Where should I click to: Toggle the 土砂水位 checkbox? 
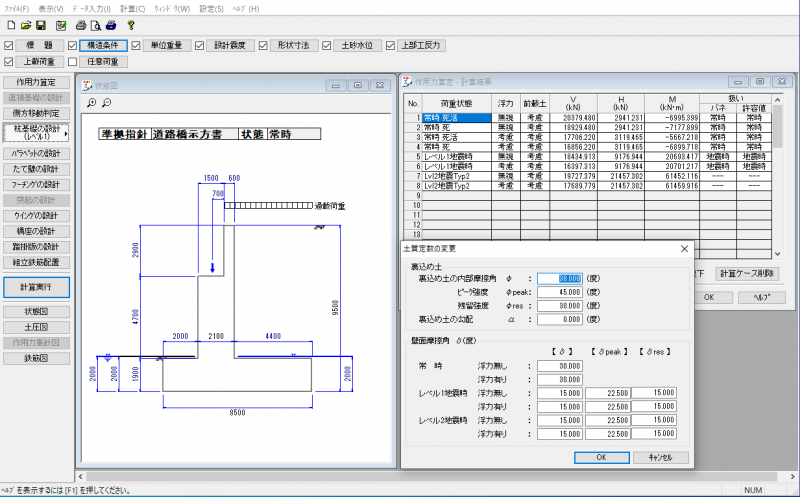pos(327,45)
